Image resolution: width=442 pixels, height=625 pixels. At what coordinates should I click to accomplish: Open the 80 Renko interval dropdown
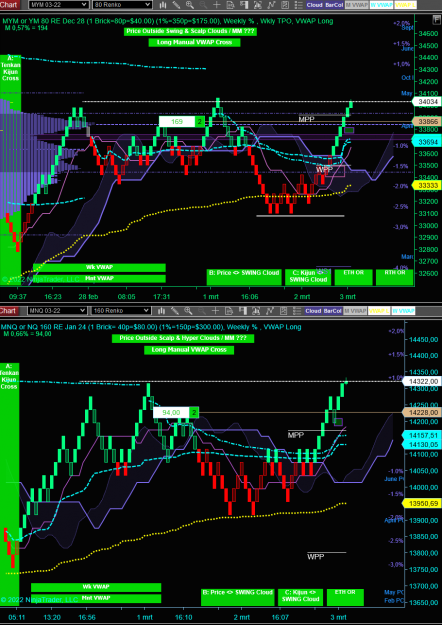(122, 5)
